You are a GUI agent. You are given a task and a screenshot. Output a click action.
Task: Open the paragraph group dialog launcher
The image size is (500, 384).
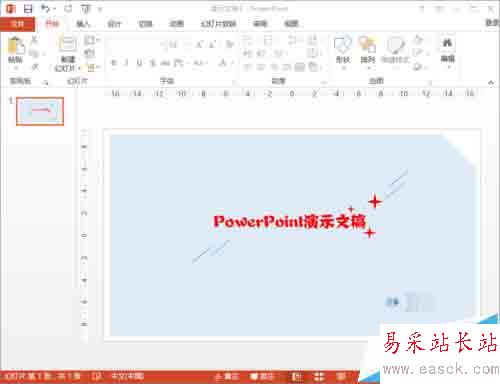click(323, 82)
